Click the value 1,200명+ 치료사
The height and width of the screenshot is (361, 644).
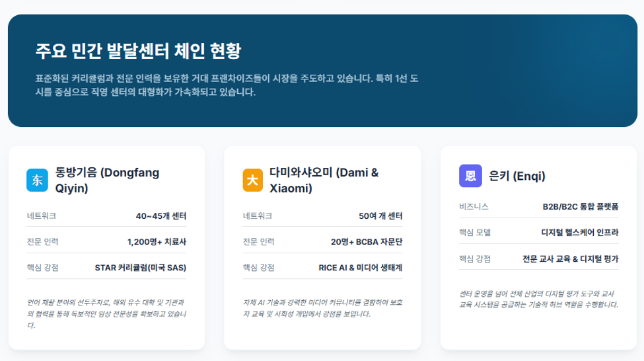tap(157, 242)
